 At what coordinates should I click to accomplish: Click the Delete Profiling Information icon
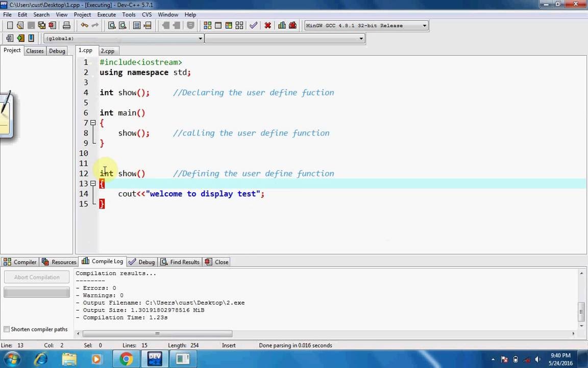coord(293,26)
